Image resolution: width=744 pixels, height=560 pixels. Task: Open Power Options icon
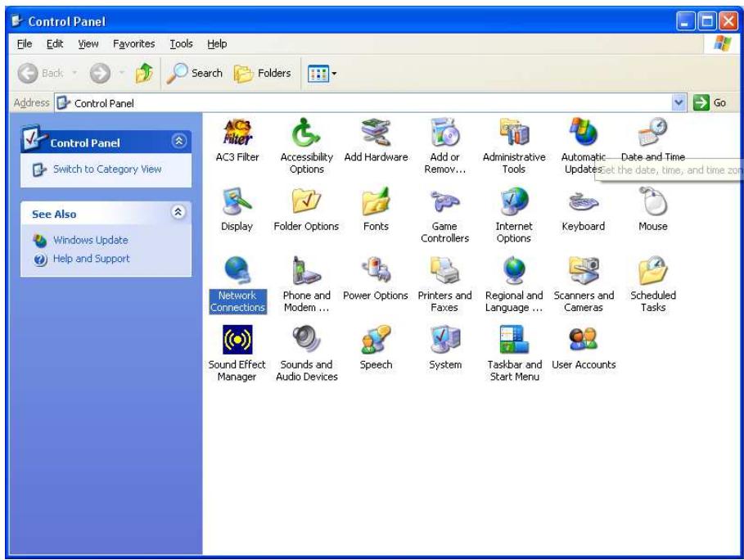point(376,270)
